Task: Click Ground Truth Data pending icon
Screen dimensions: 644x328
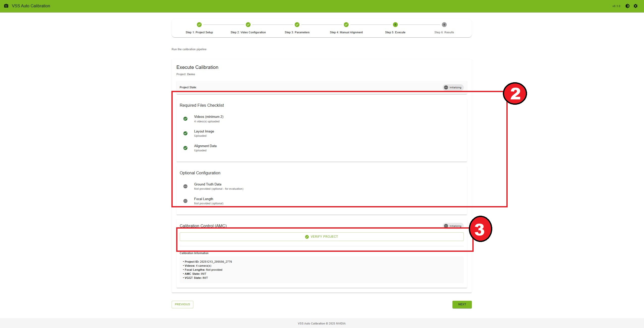Action: click(185, 186)
